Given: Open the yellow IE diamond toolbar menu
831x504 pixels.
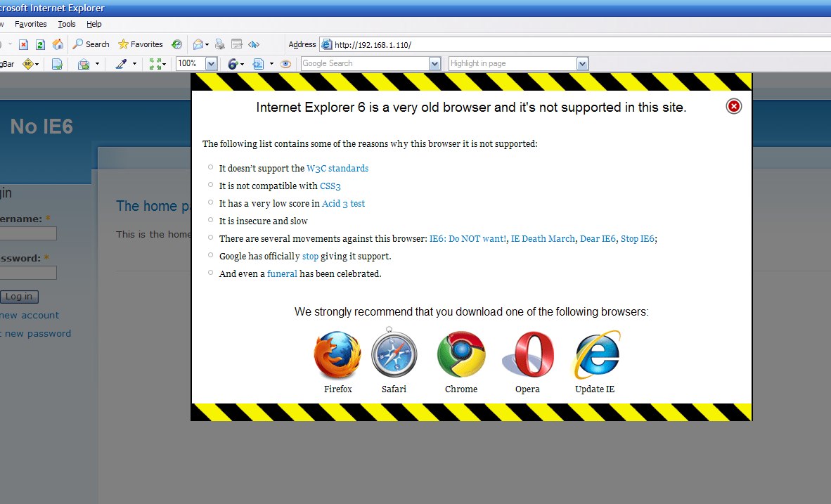Looking at the screenshot, I should [30, 64].
